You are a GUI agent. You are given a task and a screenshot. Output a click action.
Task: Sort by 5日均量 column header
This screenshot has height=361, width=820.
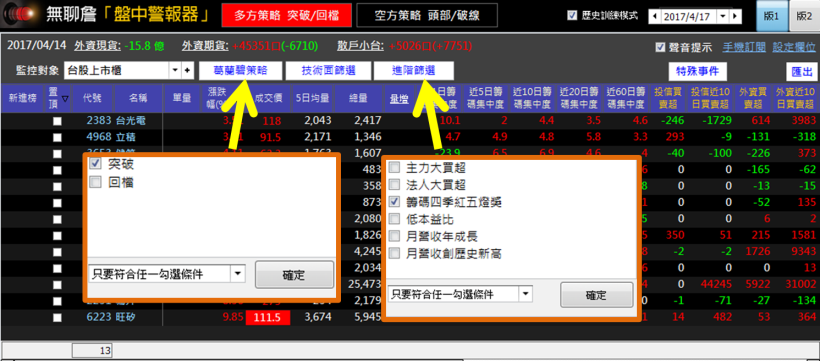click(312, 98)
